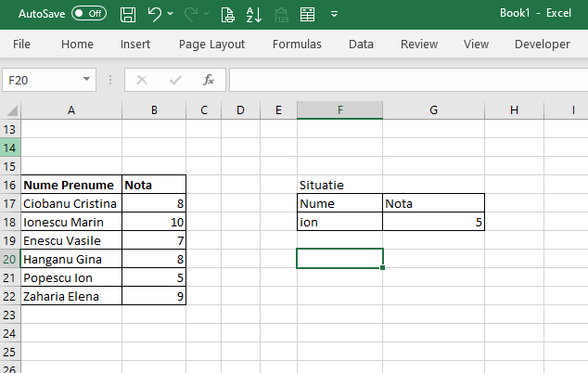
Task: Select column G header
Action: click(x=433, y=110)
